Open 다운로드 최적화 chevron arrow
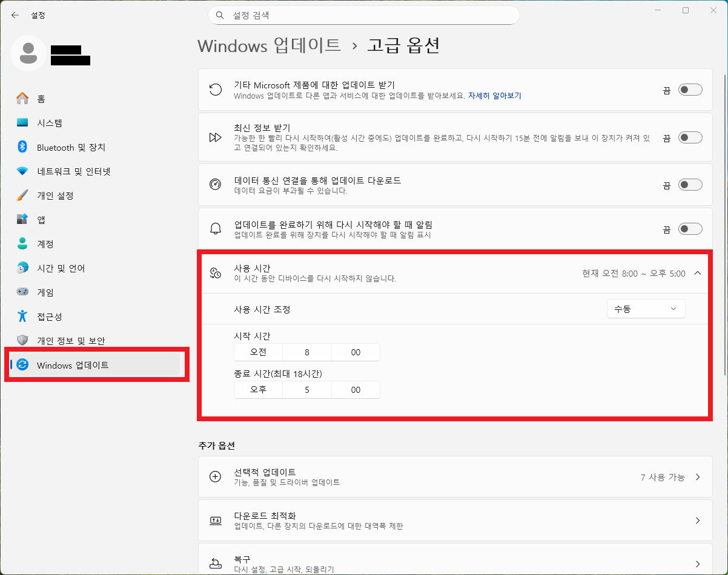728x575 pixels. 698,521
